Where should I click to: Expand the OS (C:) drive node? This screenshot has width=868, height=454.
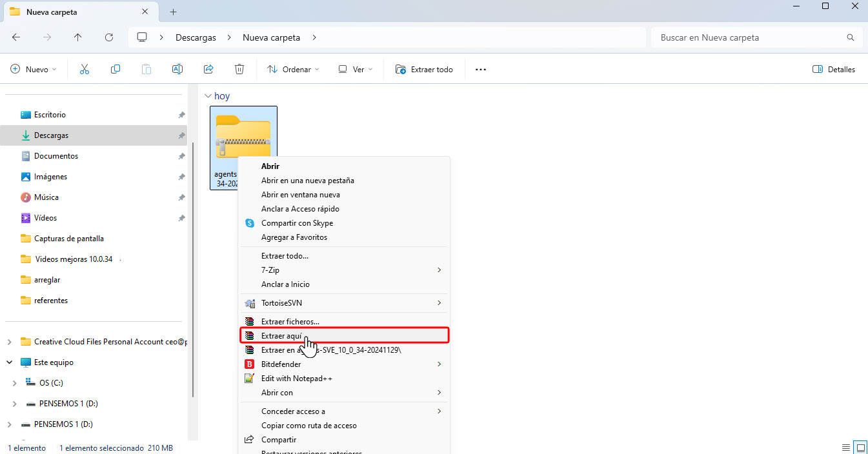click(x=15, y=383)
